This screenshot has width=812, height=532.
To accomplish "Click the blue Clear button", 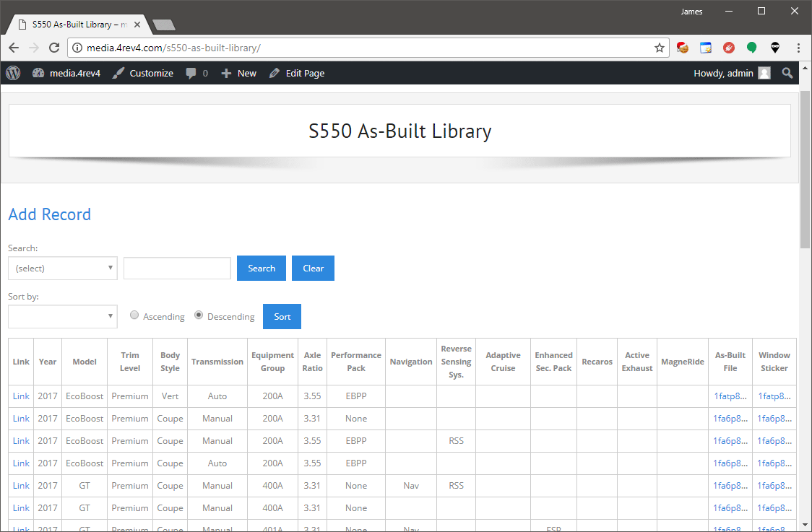I will [314, 268].
